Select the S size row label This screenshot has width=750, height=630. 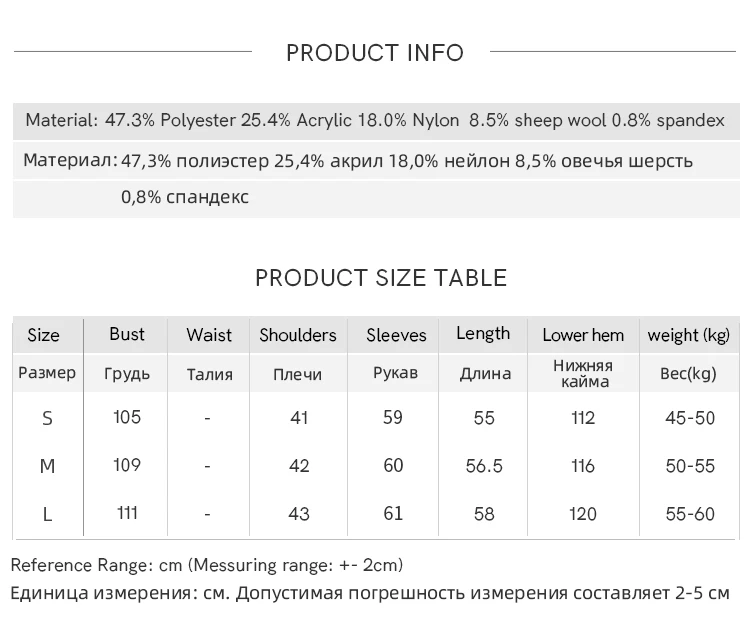47,418
